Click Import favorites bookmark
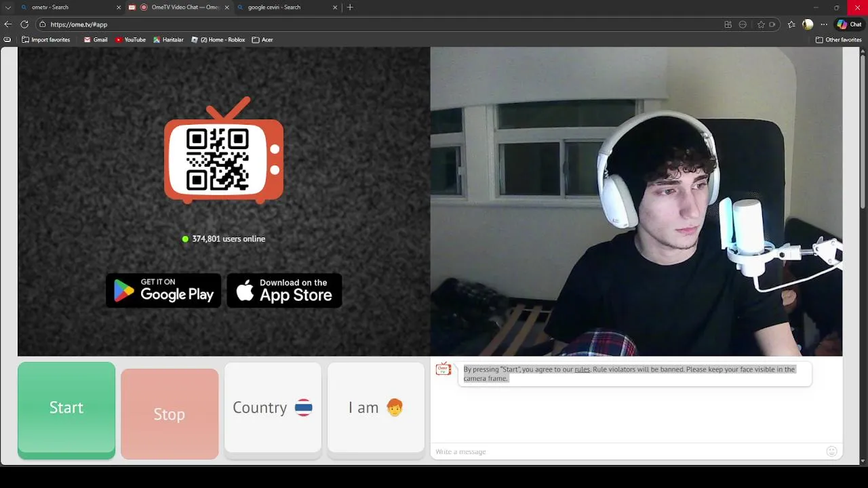 [x=46, y=40]
